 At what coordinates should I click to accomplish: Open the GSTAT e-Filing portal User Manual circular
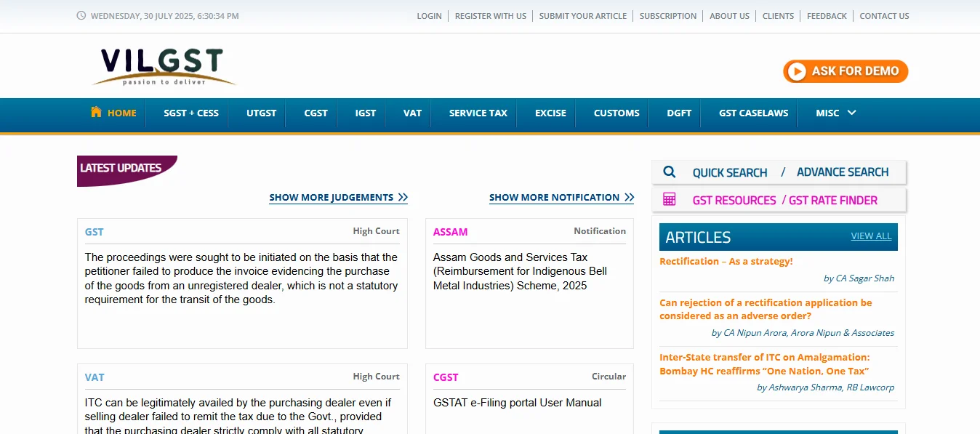[x=517, y=403]
